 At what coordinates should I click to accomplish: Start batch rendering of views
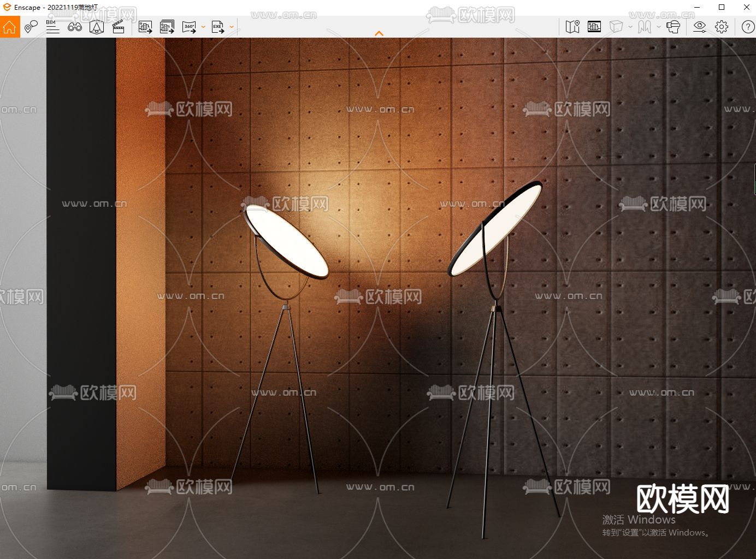click(167, 27)
